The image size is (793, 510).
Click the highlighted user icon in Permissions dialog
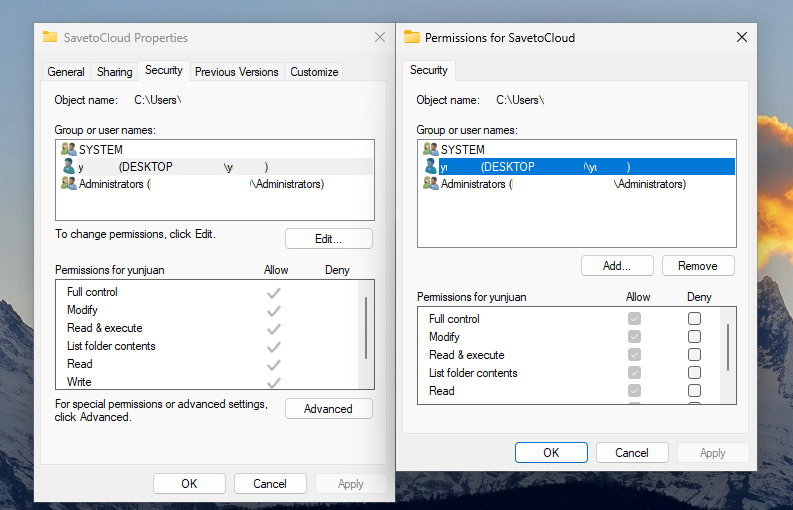point(430,166)
